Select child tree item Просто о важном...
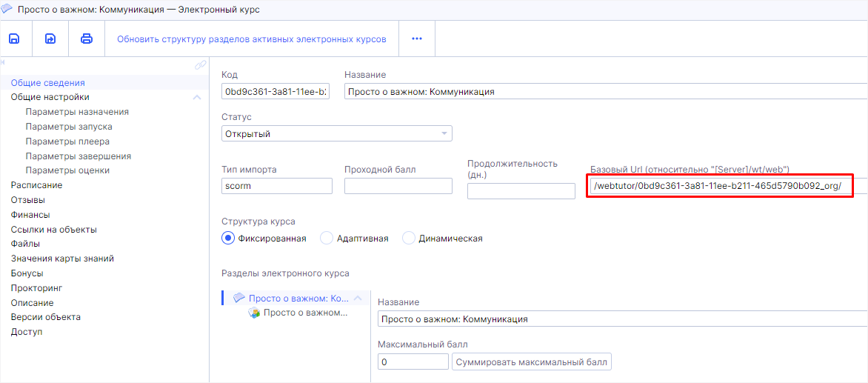 306,313
